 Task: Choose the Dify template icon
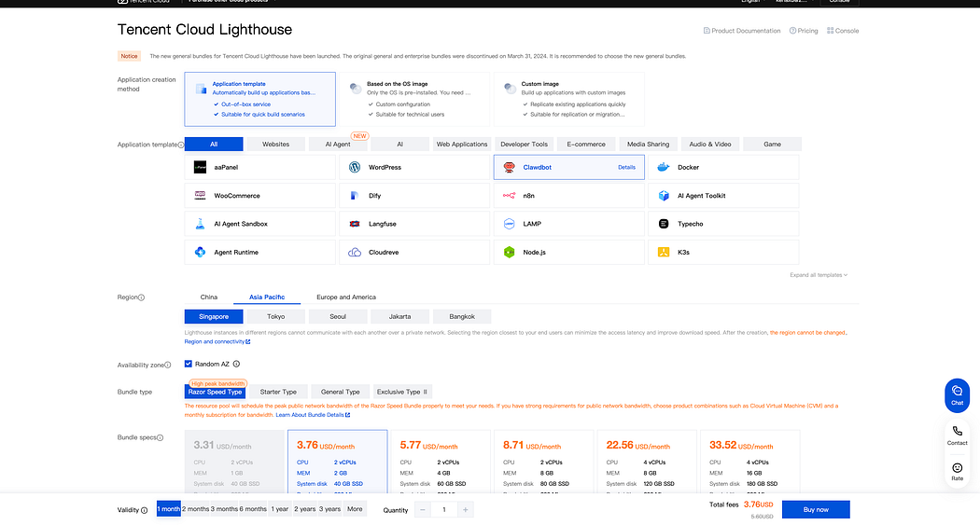pos(355,196)
